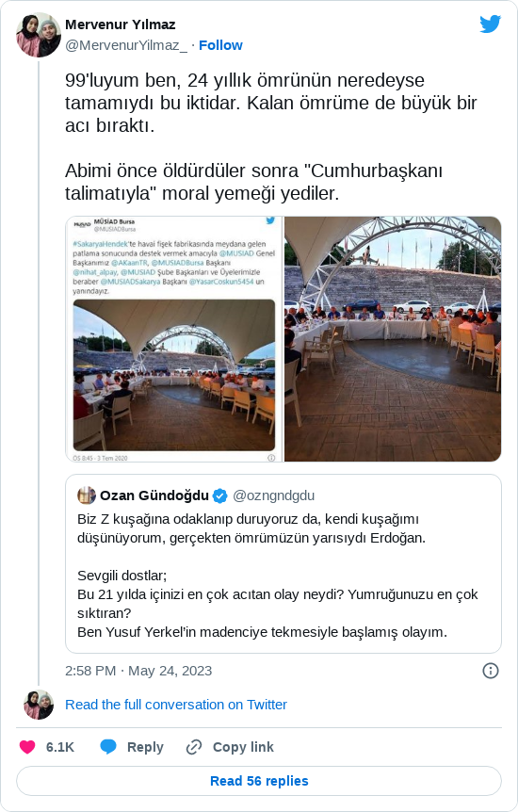Screen dimensions: 518x812
Task: Click the small avatar near conversation link
Action: (39, 705)
